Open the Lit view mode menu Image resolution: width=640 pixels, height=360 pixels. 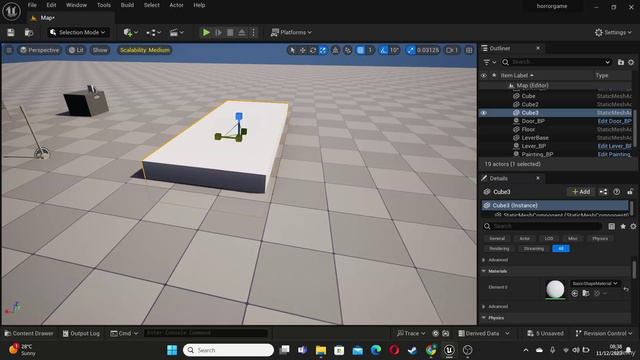76,50
